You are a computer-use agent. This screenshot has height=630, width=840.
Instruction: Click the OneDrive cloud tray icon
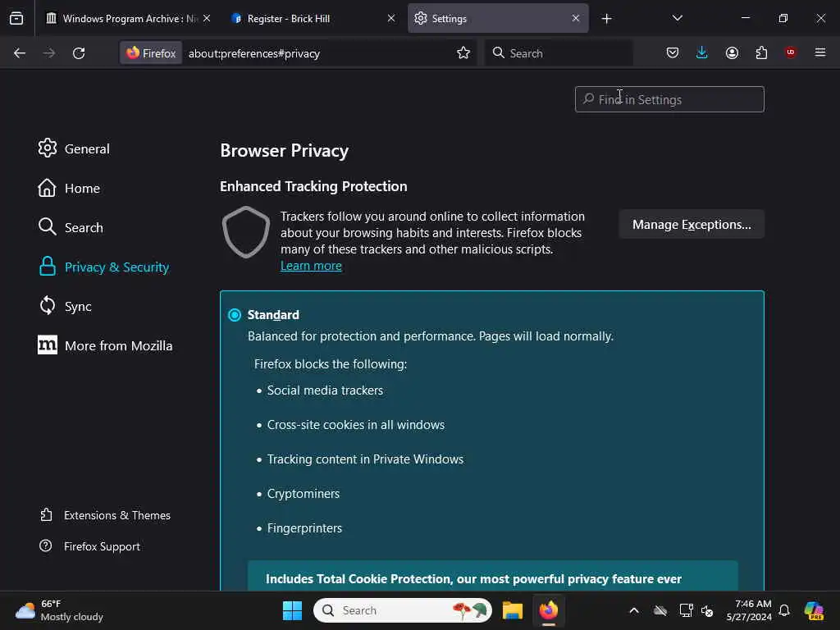coord(660,610)
